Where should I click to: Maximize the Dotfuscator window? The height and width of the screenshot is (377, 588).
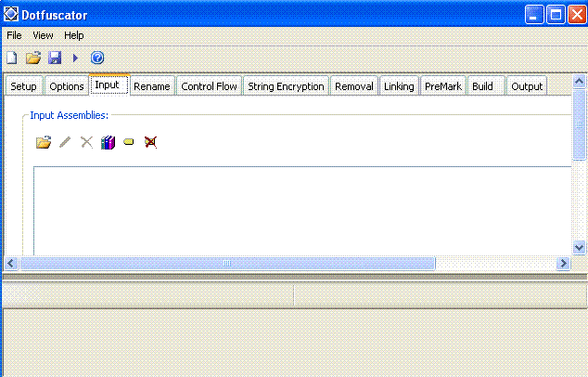pos(556,14)
